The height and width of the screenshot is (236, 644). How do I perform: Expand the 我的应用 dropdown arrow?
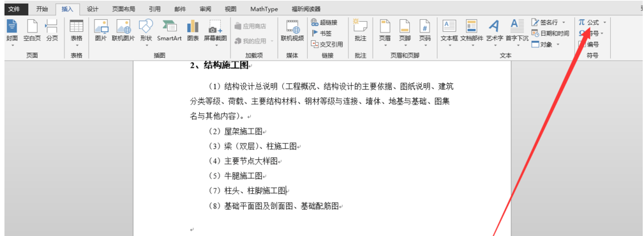(x=271, y=41)
